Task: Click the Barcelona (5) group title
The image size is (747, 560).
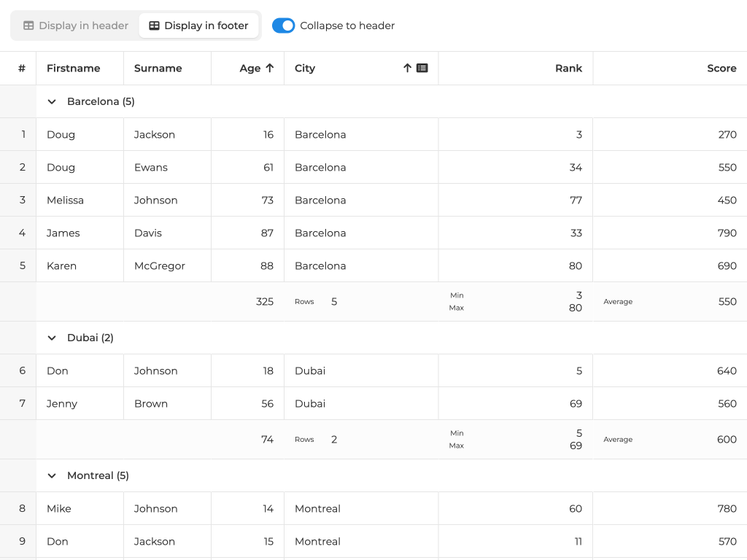Action: click(x=101, y=101)
